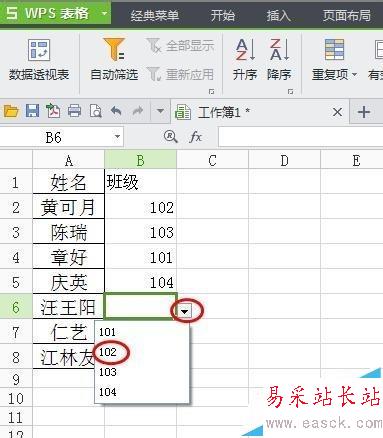
Task: Select cell containing 陈瑞
Action: [69, 231]
